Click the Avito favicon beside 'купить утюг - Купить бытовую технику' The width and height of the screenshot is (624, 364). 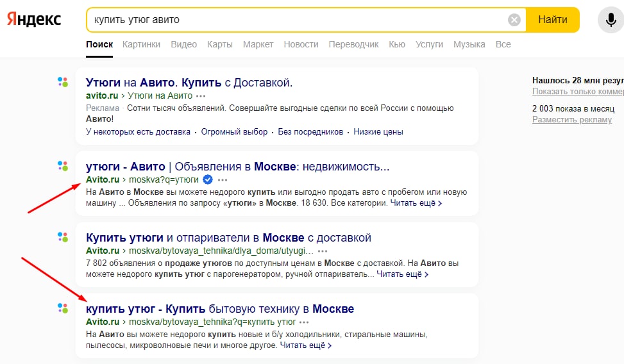pyautogui.click(x=63, y=308)
